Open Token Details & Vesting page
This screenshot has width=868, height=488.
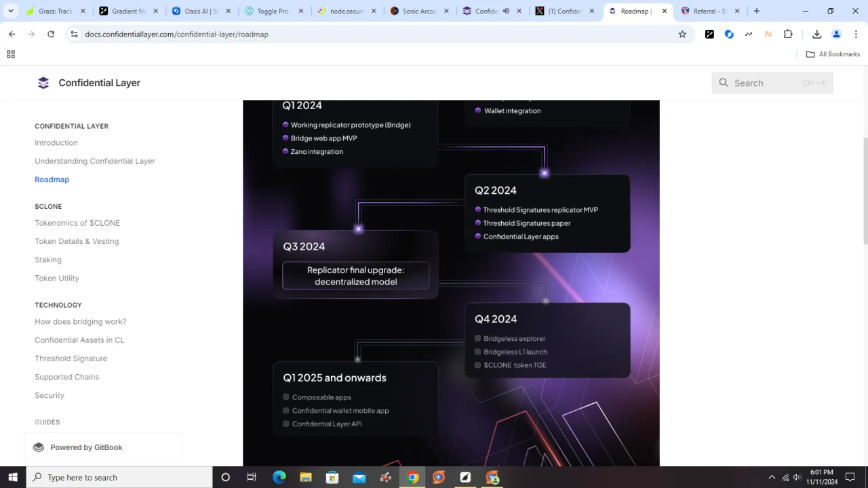[x=77, y=241]
